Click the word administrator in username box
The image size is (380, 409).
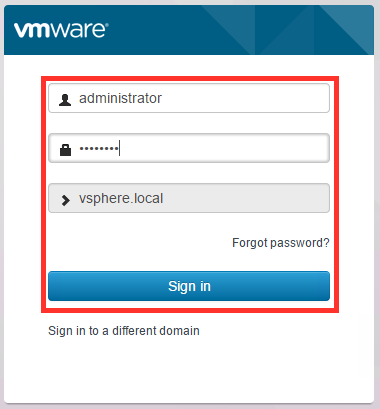[x=120, y=98]
